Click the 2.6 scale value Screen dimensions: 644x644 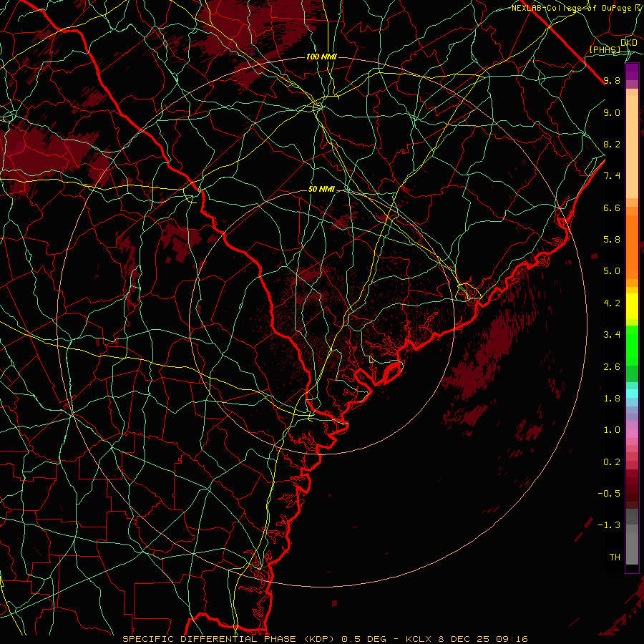612,367
